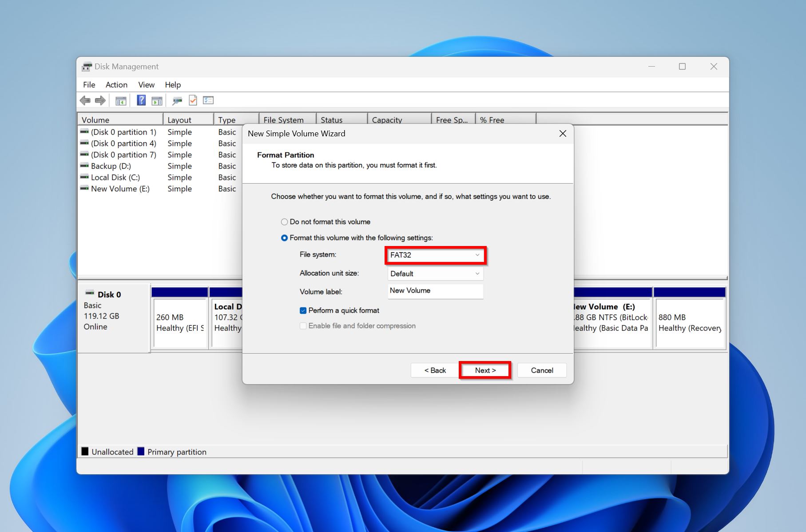Screen dimensions: 806x532
Task: Click the checklist settings toolbar icon
Action: [x=208, y=100]
